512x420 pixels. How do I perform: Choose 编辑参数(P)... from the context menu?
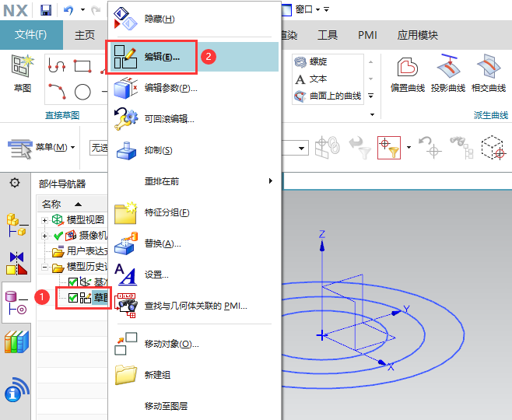pyautogui.click(x=195, y=88)
